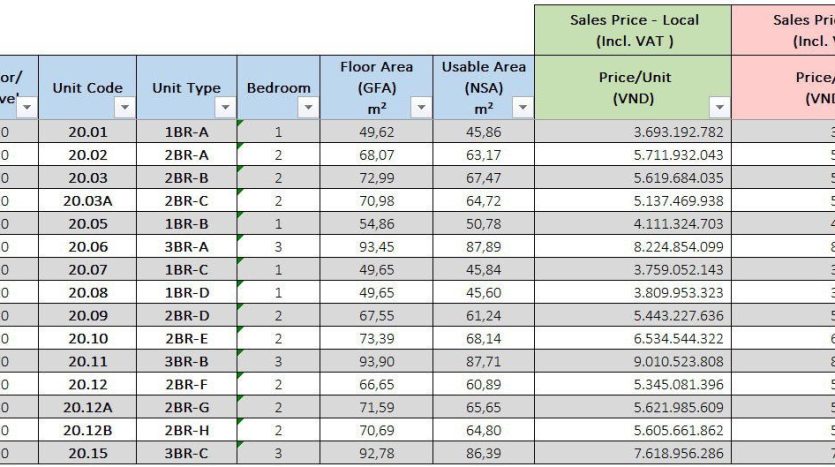
Task: Click unit type cell 1BR-C
Action: pyautogui.click(x=186, y=269)
